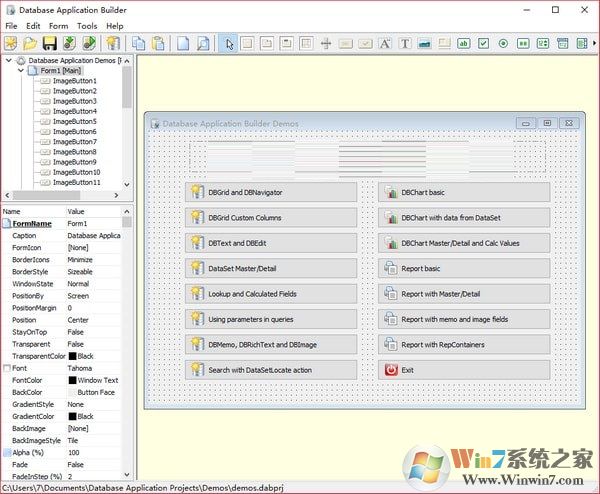The height and width of the screenshot is (494, 600).
Task: Collapse the Form1 [Main] tree node
Action: [21, 70]
